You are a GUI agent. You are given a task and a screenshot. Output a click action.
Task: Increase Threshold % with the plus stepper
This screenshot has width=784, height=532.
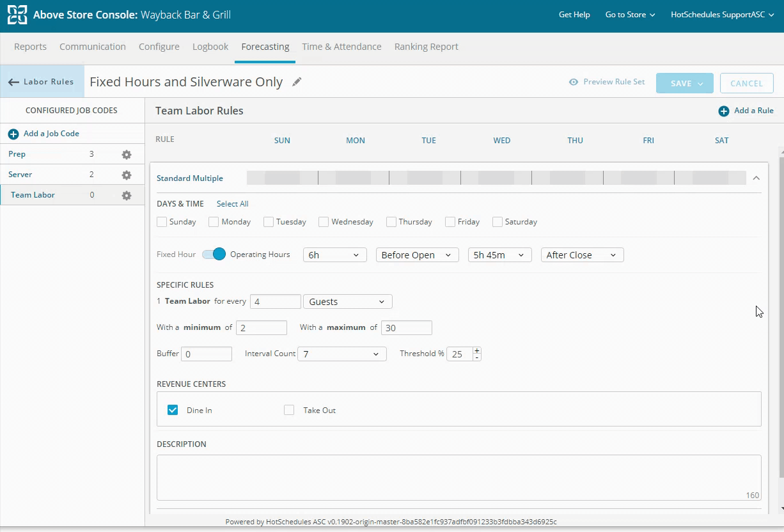click(x=477, y=350)
